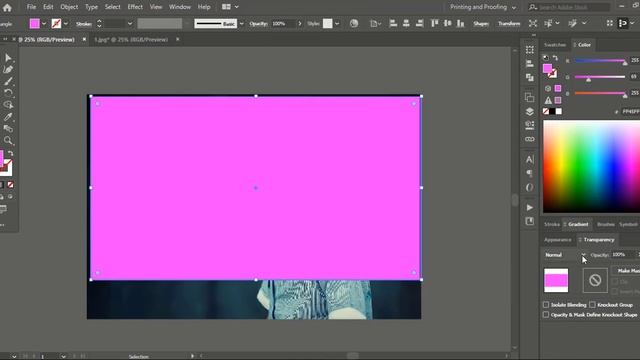Select the Eyedropper tool
The image size is (640, 360).
[8, 117]
